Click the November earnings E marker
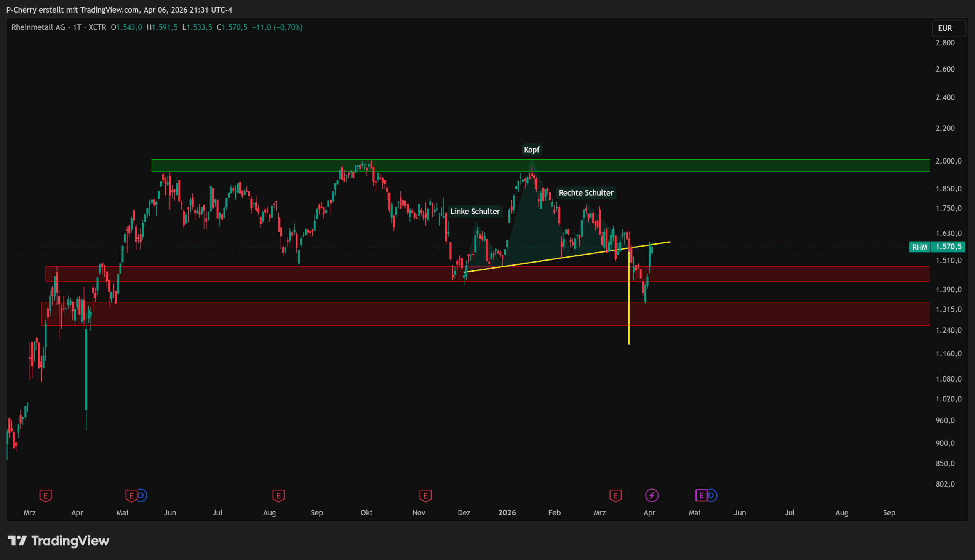The image size is (975, 560). [425, 495]
